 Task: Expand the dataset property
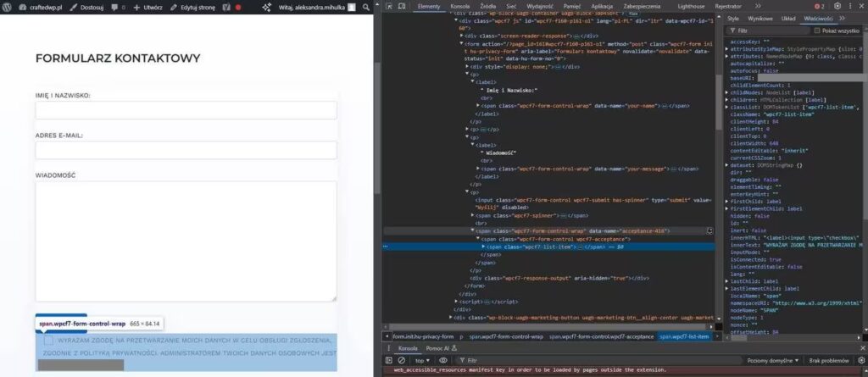click(x=726, y=165)
